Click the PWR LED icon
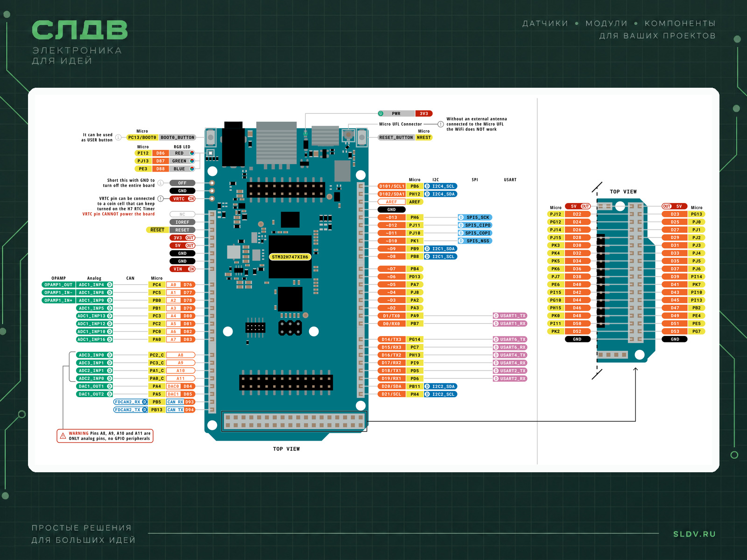The width and height of the screenshot is (747, 560). [x=381, y=113]
